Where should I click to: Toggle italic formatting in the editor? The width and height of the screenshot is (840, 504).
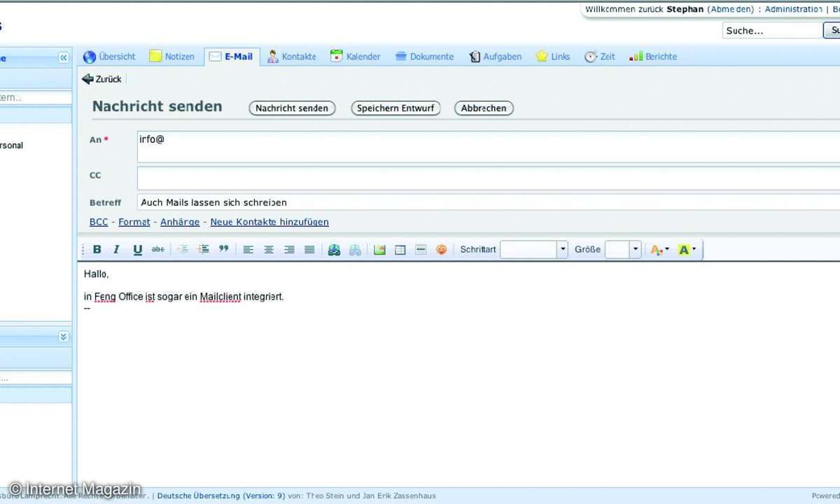[117, 249]
